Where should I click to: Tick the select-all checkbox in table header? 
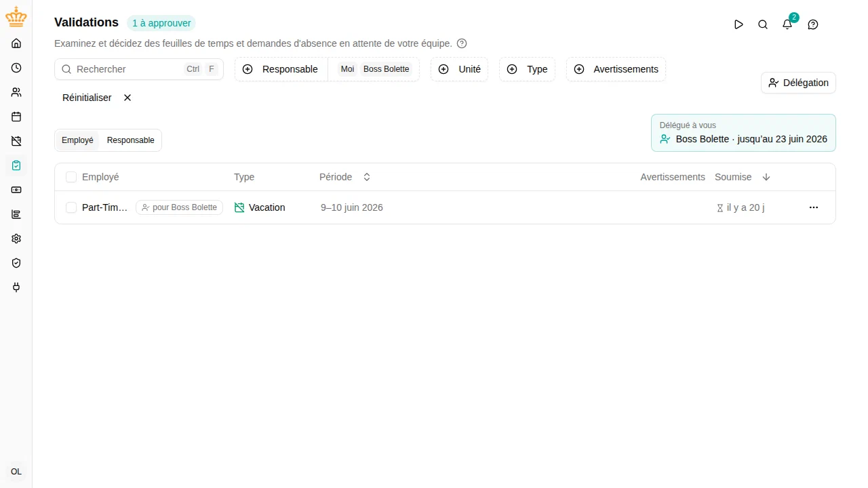(71, 177)
